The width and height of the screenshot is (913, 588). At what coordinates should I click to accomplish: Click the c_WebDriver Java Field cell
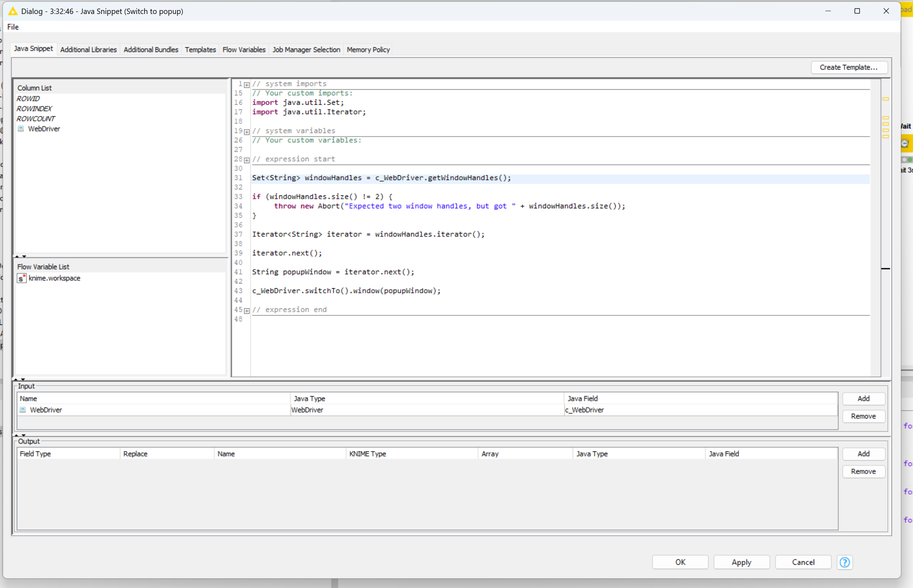584,410
